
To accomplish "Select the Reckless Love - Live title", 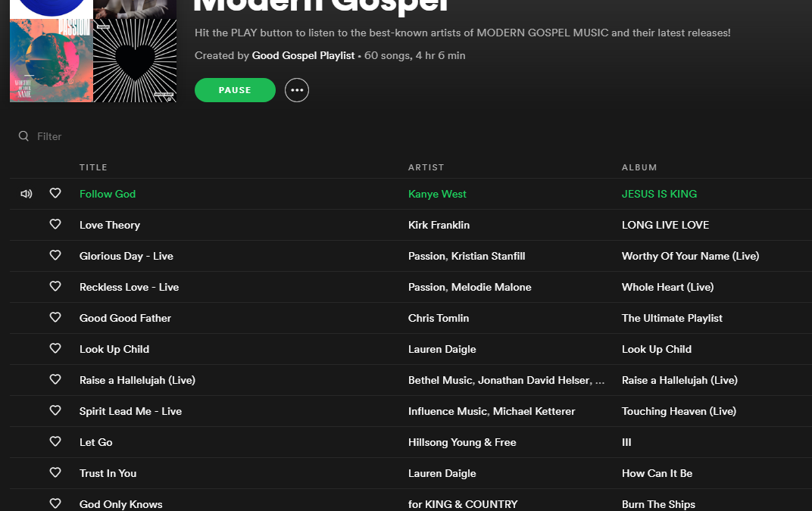I will [129, 287].
